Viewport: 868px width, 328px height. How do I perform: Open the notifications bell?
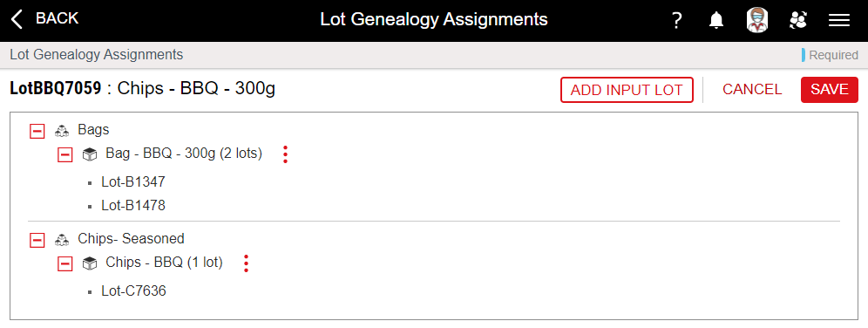point(716,21)
